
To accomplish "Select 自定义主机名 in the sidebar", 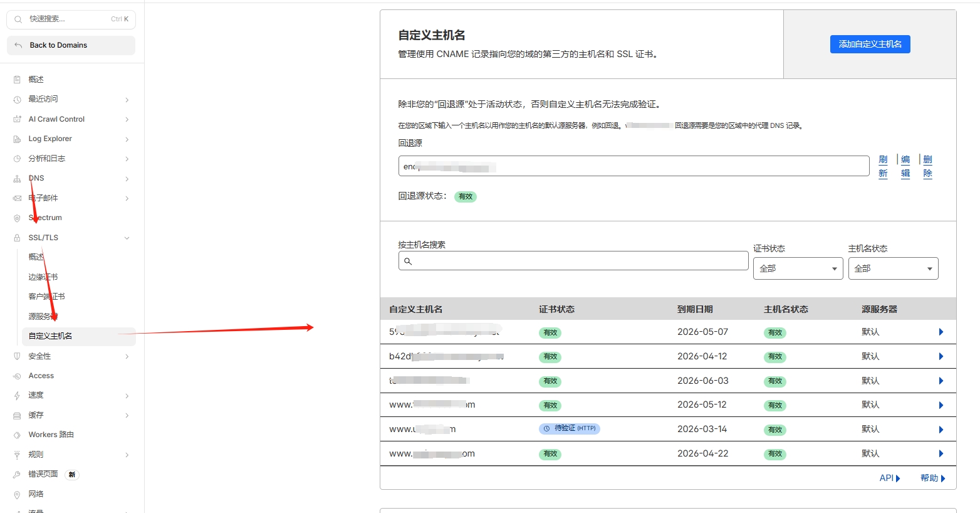I will coord(50,336).
